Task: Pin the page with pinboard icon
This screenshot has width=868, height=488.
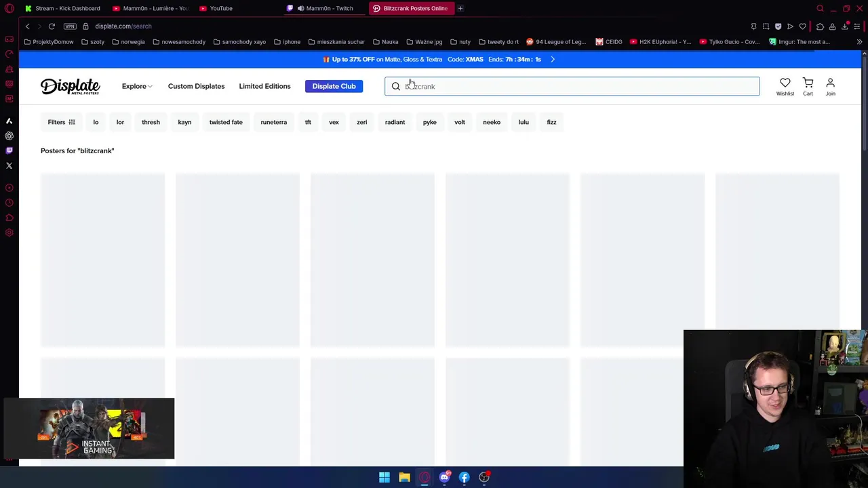Action: 753,26
